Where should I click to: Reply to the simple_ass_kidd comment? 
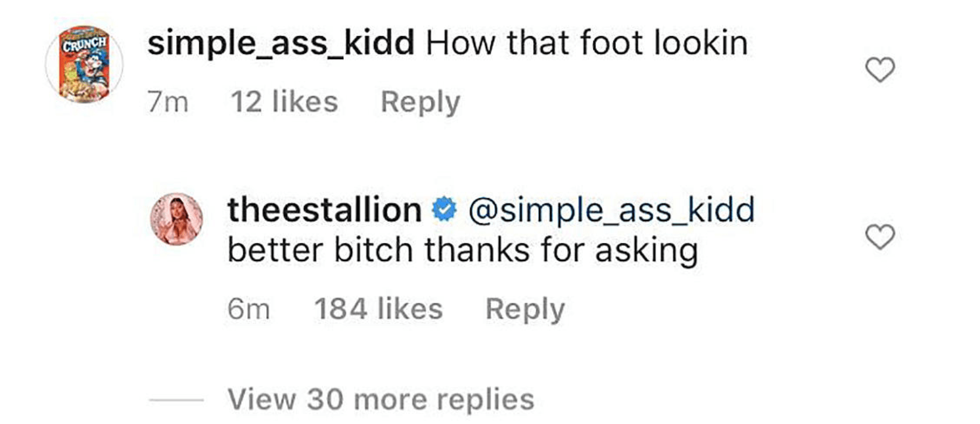[x=420, y=102]
